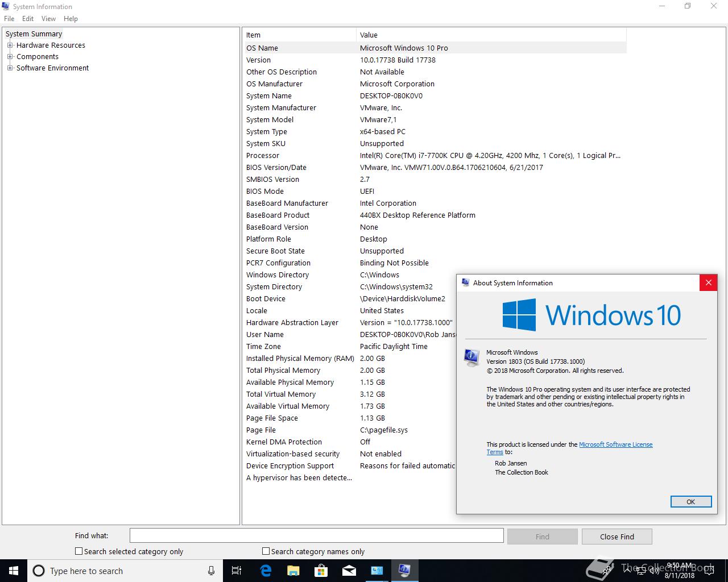The width and height of the screenshot is (728, 582).
Task: Click the About dialog title bar icon
Action: coord(465,282)
